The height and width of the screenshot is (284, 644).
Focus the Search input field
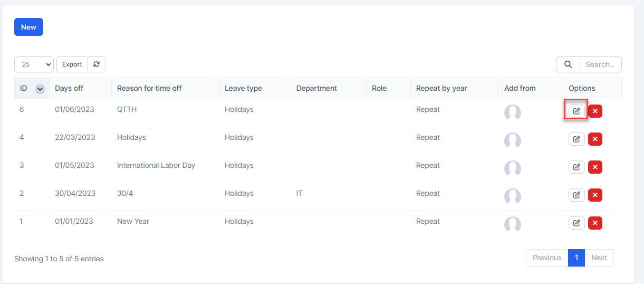pyautogui.click(x=600, y=64)
